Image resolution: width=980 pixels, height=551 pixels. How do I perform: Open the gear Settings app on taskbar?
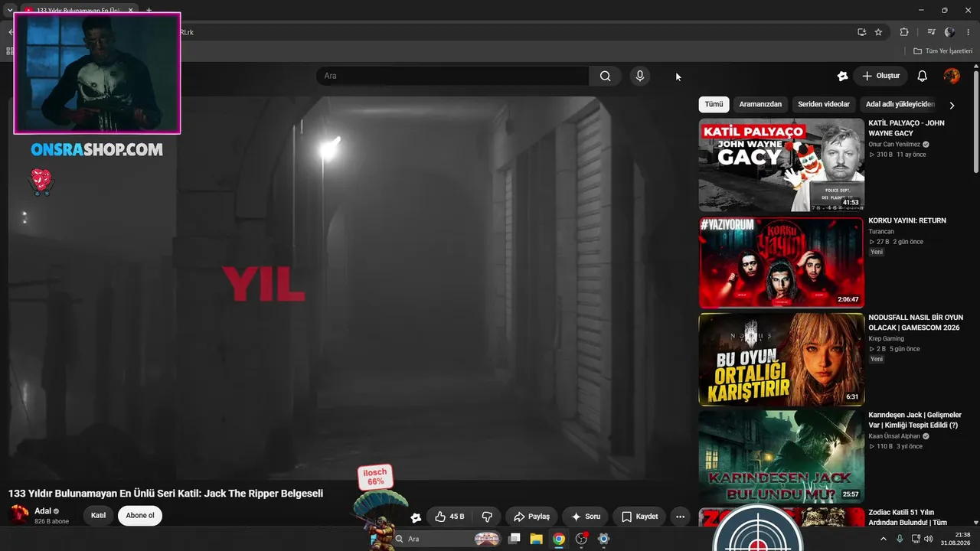603,539
